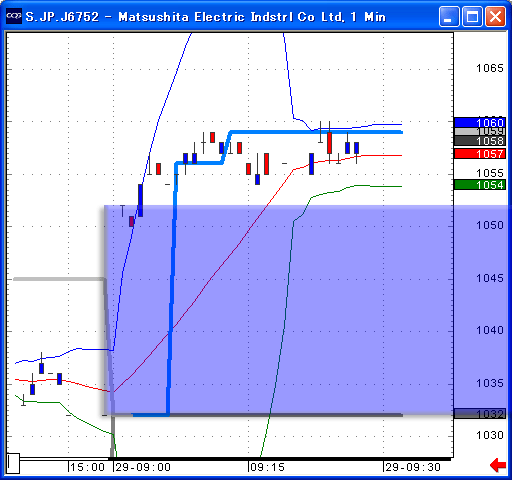Close the Matsushita chart window
Screen dimensions: 512x480
coord(495,16)
